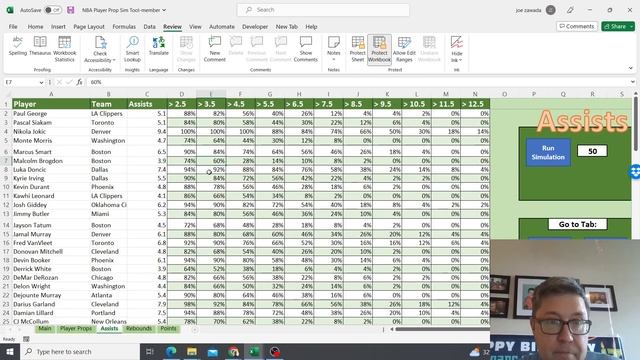Open the Translate tool
Viewport: 640px width, 360px height.
(159, 46)
